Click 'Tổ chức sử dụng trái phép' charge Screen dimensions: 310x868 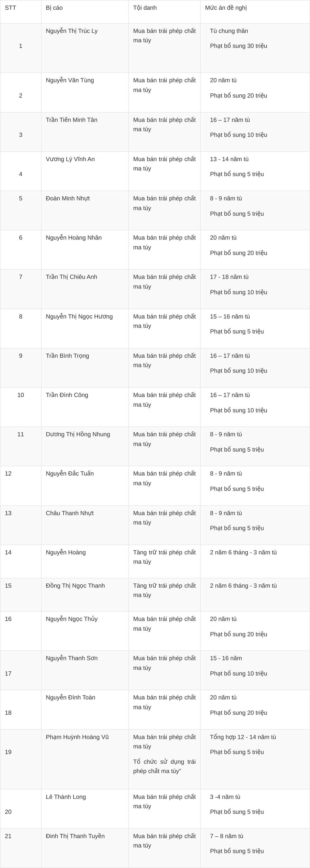pos(164,766)
